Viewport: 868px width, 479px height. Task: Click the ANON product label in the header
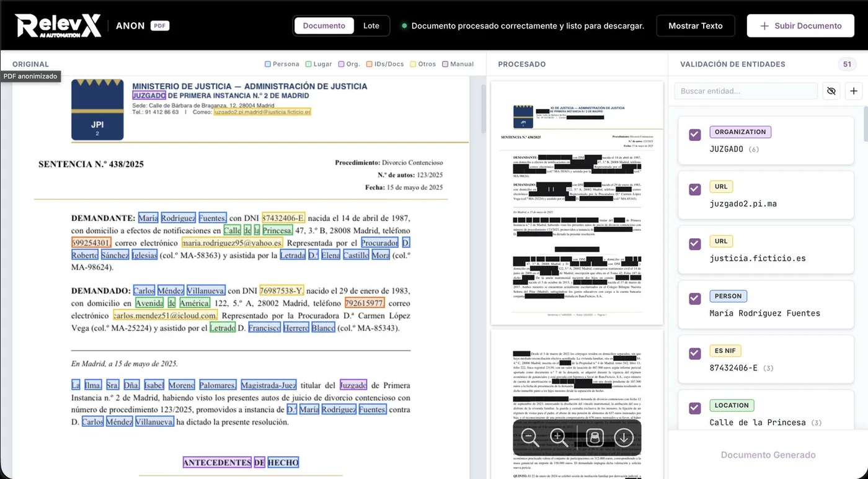(130, 26)
